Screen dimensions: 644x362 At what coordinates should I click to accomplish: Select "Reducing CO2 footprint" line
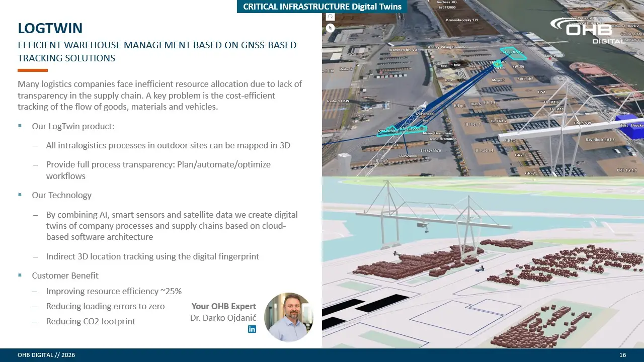91,321
